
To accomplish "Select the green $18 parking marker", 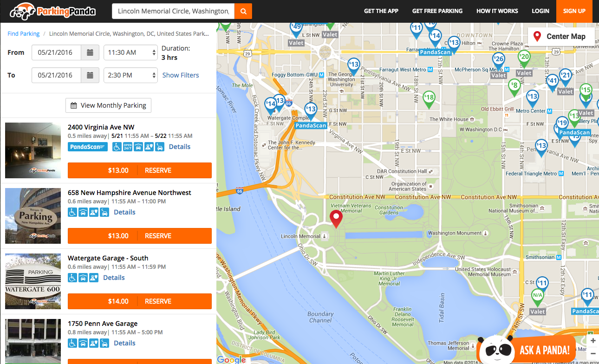I will click(429, 99).
